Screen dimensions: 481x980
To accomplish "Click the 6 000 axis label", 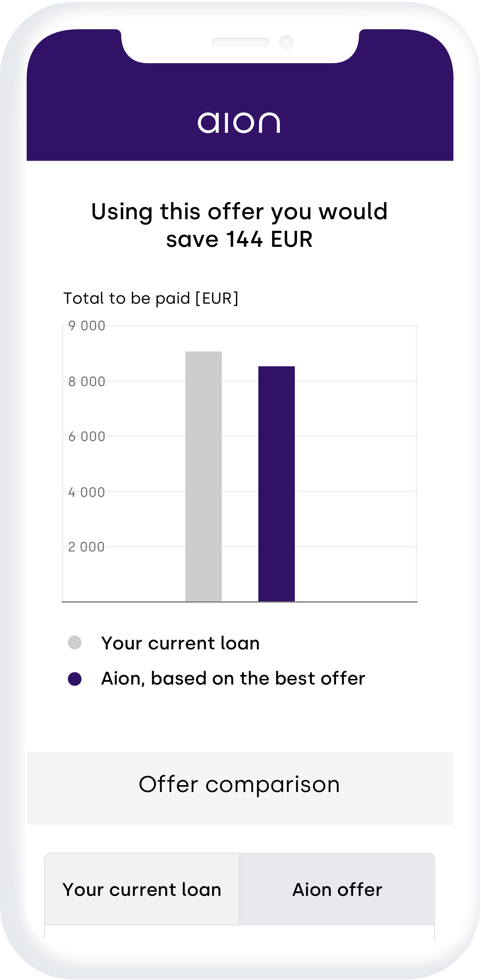I will click(87, 437).
